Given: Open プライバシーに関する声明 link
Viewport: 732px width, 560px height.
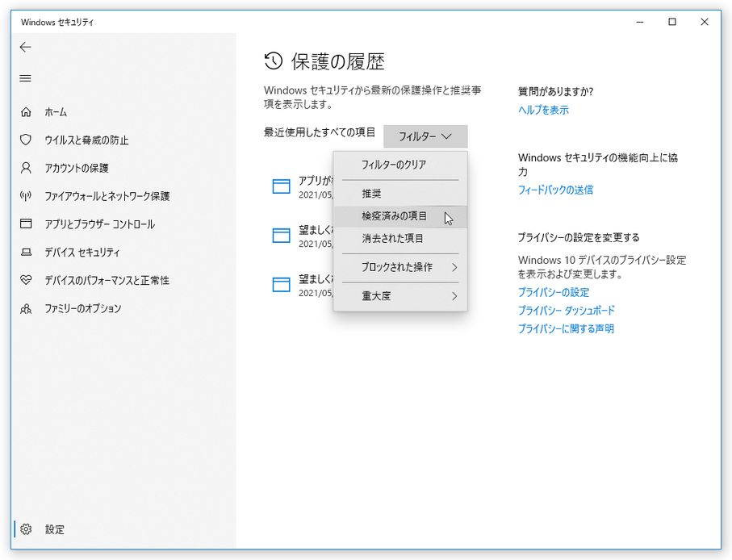Looking at the screenshot, I should [x=566, y=329].
